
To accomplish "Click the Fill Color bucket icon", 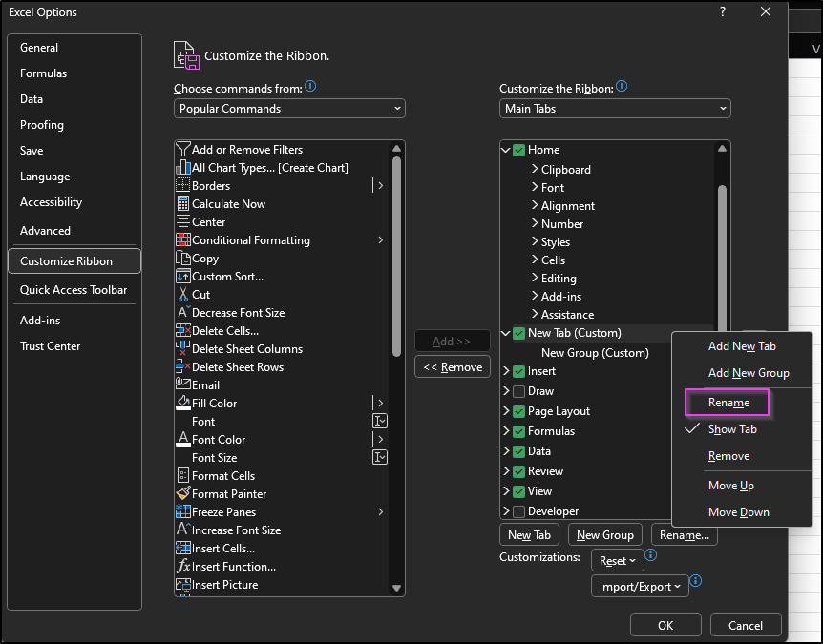I will (183, 403).
